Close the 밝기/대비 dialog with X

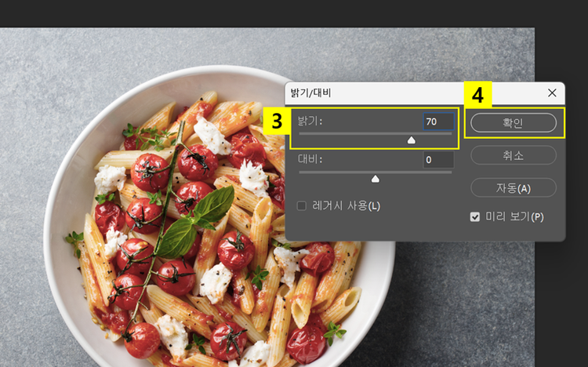(552, 93)
